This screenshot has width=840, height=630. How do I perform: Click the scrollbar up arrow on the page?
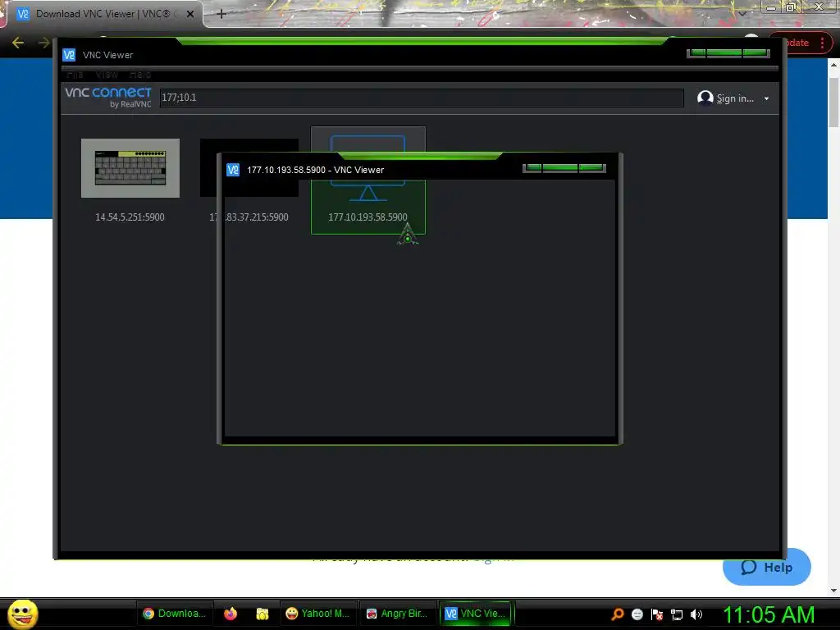(833, 65)
